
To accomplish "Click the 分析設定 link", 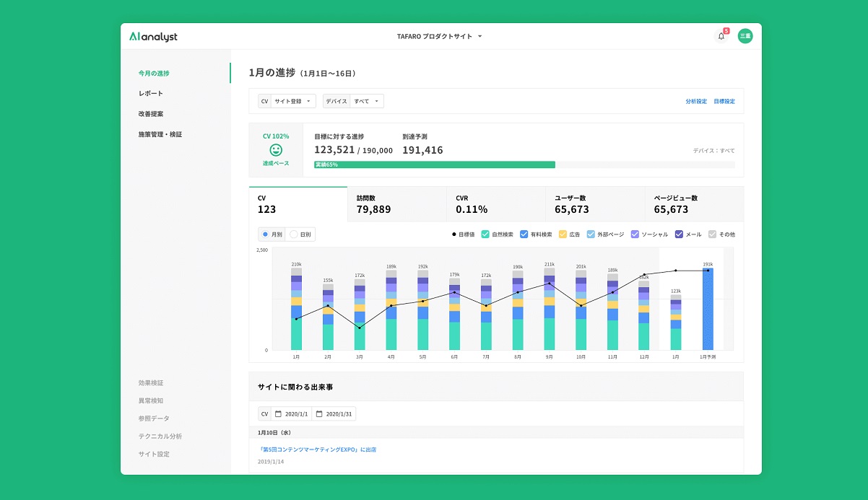I will 696,102.
